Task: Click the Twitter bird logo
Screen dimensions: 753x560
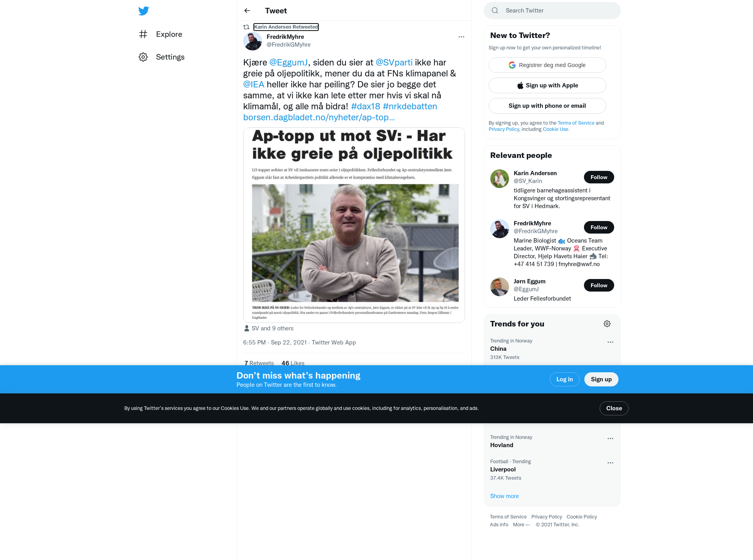Action: pyautogui.click(x=144, y=11)
